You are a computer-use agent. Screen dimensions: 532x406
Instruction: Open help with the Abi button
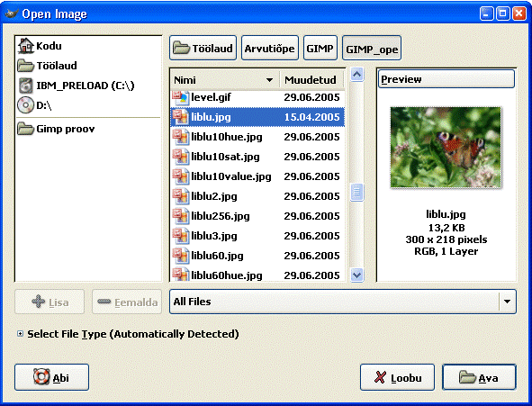(51, 377)
